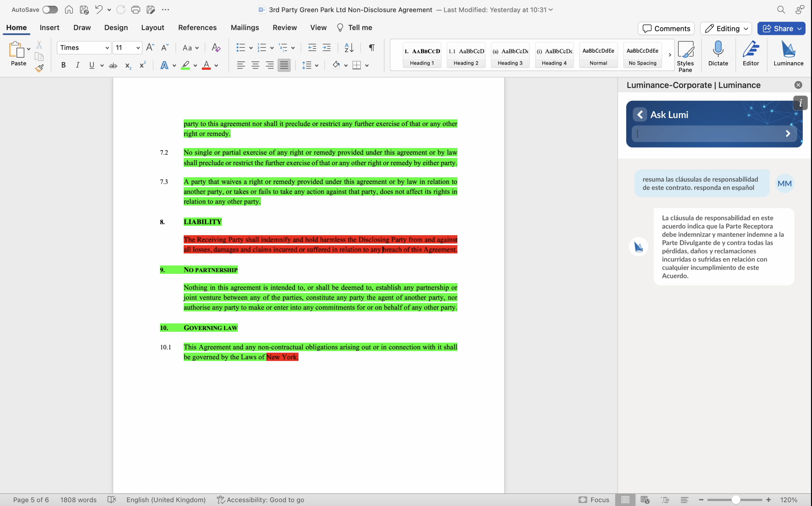The image size is (812, 506).
Task: Apply the No Spacing style
Action: (x=642, y=55)
